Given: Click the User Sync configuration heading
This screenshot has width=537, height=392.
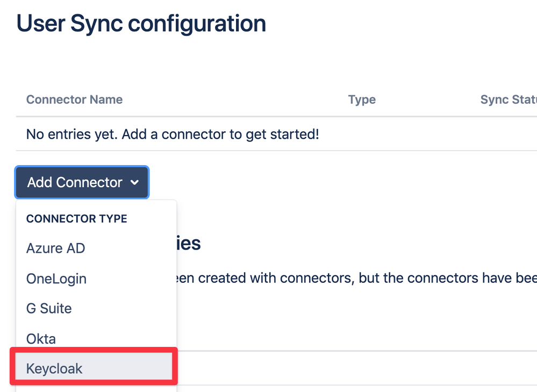Looking at the screenshot, I should click(141, 24).
